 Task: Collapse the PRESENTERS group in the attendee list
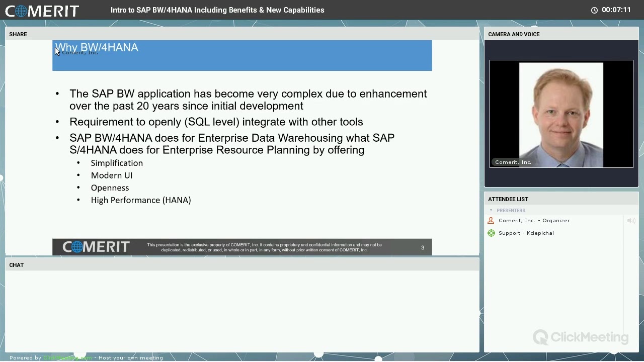tap(491, 210)
